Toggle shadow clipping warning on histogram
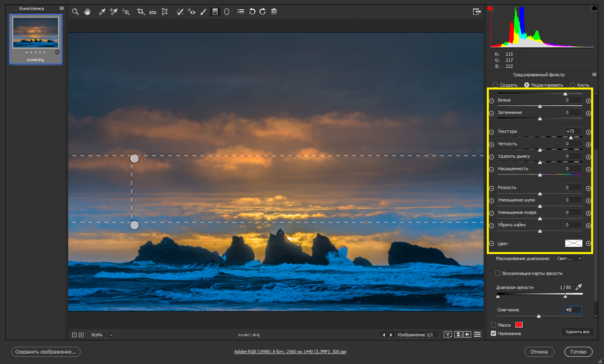The width and height of the screenshot is (604, 364). pos(490,8)
